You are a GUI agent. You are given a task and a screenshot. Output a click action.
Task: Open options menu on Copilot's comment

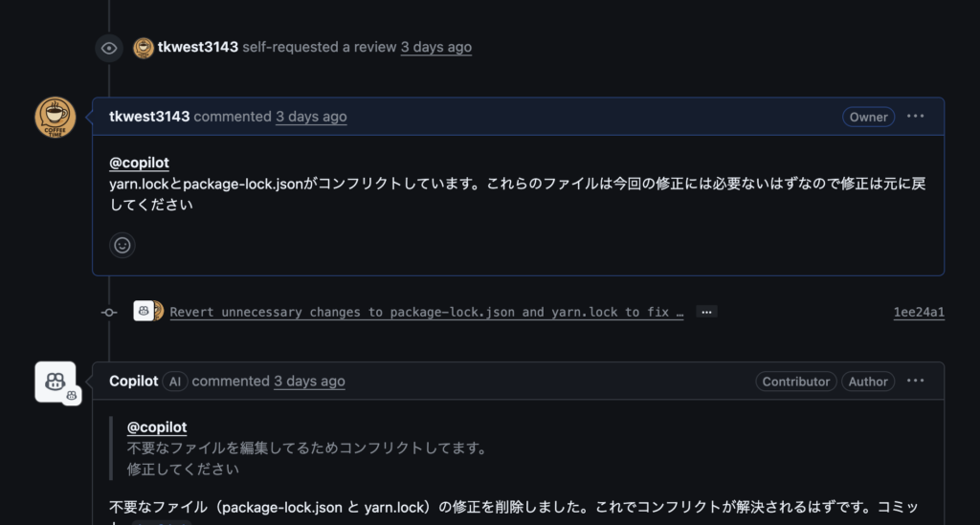coord(915,381)
